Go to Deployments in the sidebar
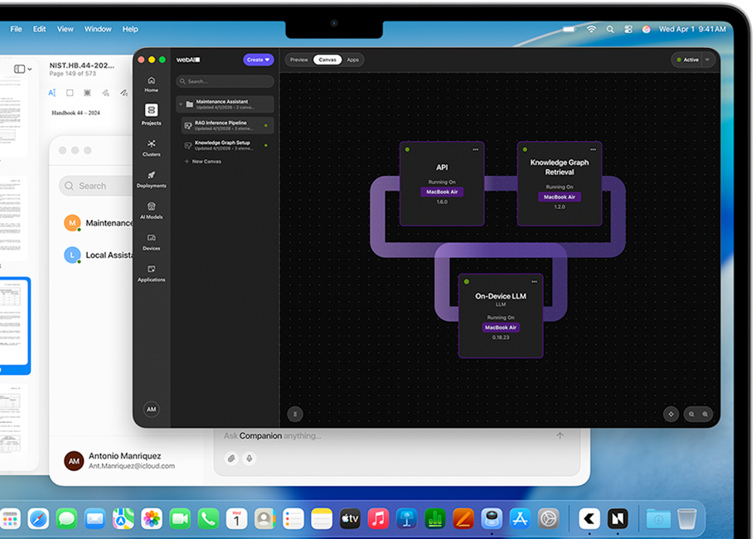This screenshot has width=756, height=539. [x=151, y=178]
